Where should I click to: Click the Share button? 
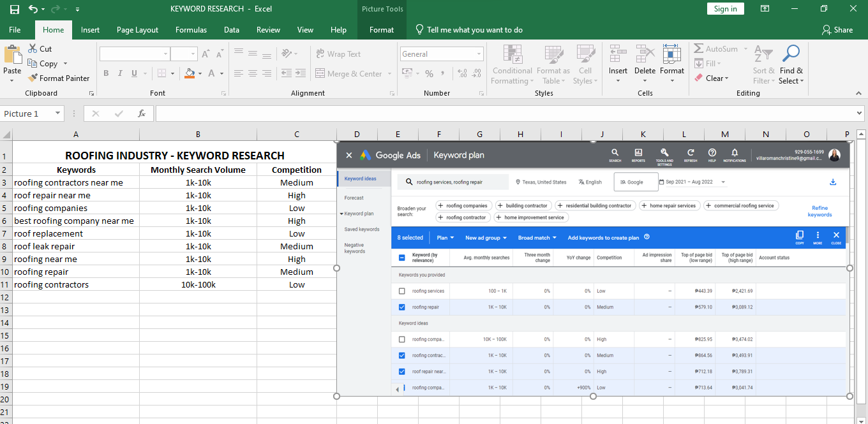(837, 29)
